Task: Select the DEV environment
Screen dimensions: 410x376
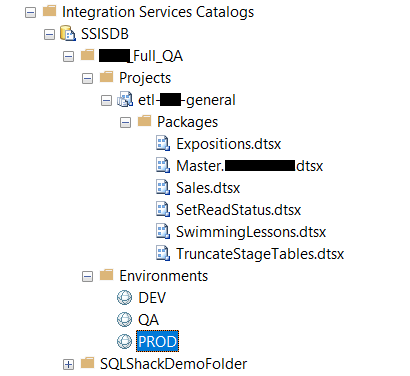Action: (x=152, y=298)
